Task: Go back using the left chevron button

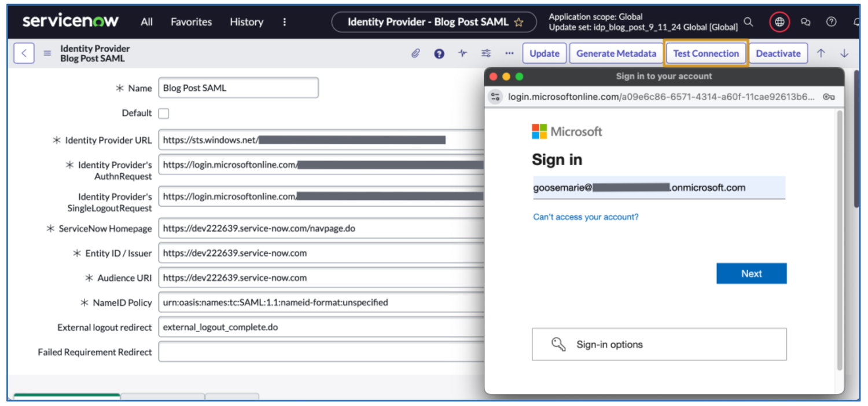Action: pos(24,53)
